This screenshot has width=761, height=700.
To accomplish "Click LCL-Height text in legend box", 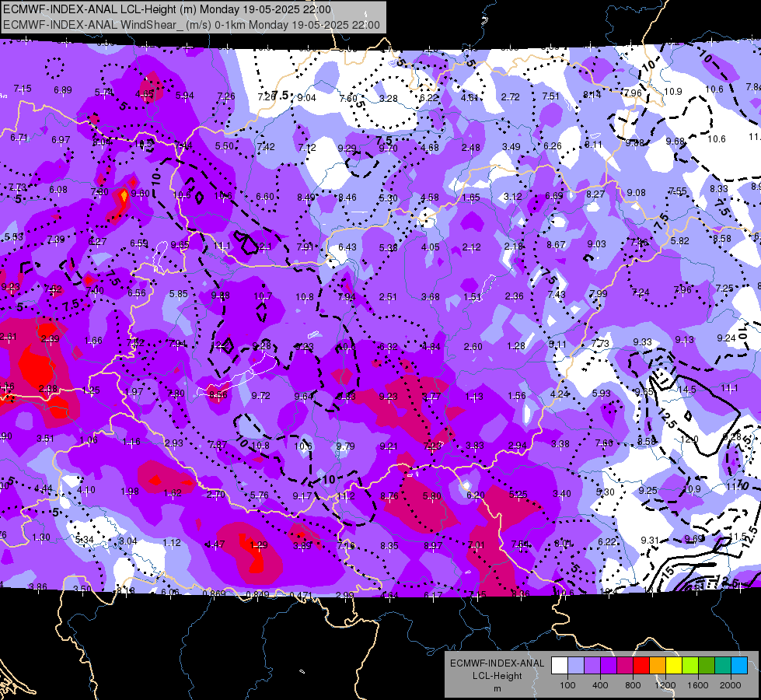I will (497, 676).
